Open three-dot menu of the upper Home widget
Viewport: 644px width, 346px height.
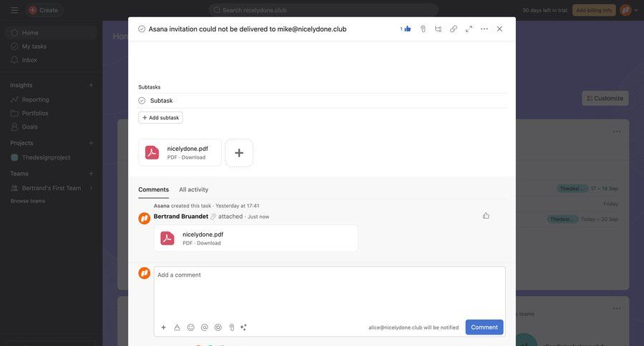tap(617, 132)
